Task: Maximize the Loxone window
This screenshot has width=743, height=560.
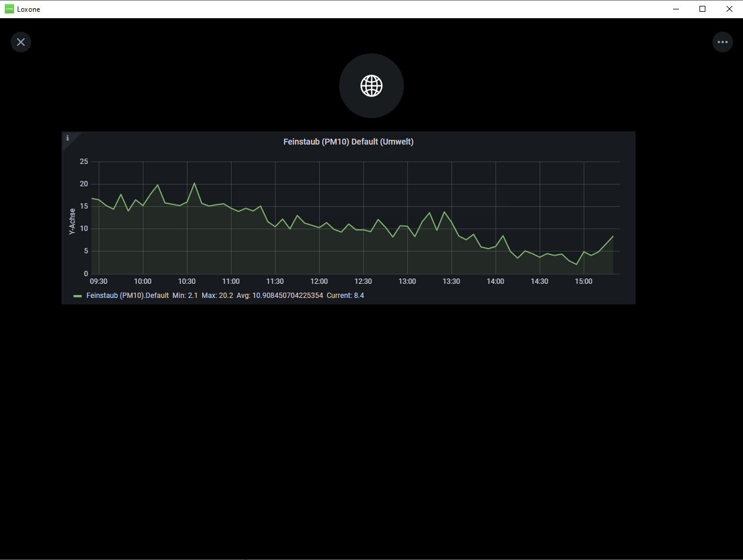Action: coord(702,9)
